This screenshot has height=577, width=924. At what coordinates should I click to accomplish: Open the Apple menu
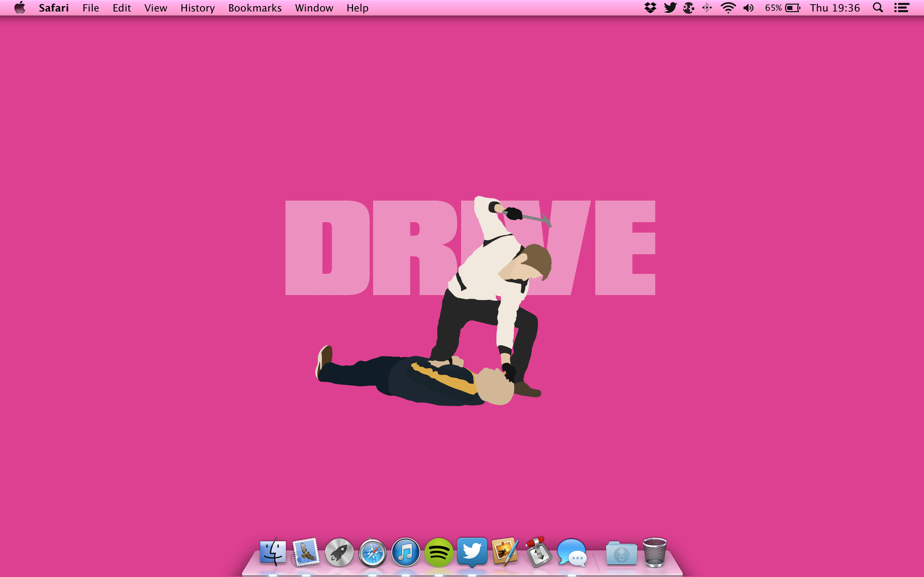[x=20, y=8]
